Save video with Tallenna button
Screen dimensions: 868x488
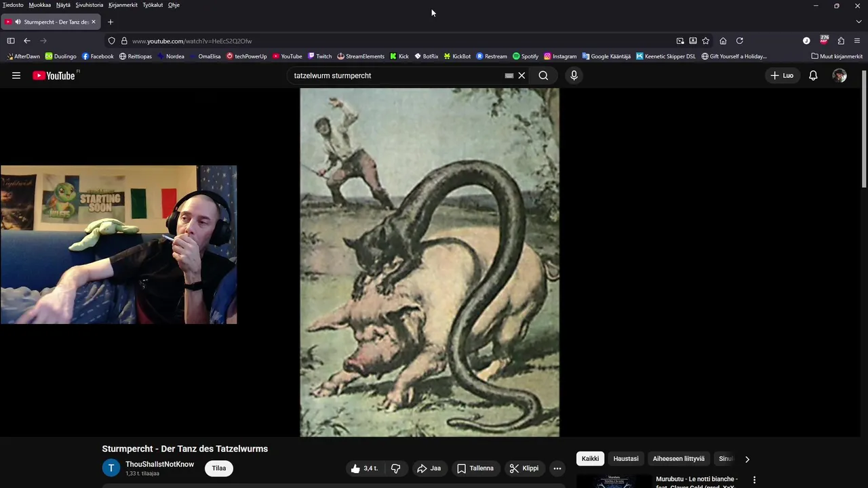tap(475, 468)
